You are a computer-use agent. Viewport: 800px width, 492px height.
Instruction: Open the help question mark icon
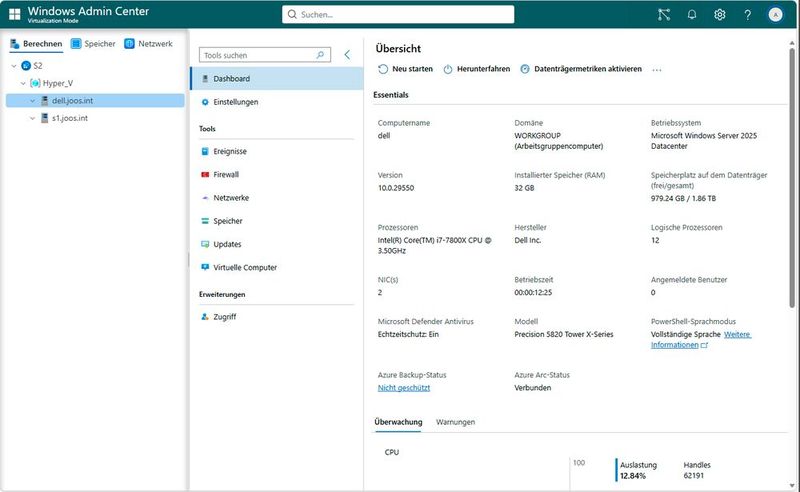click(x=747, y=15)
